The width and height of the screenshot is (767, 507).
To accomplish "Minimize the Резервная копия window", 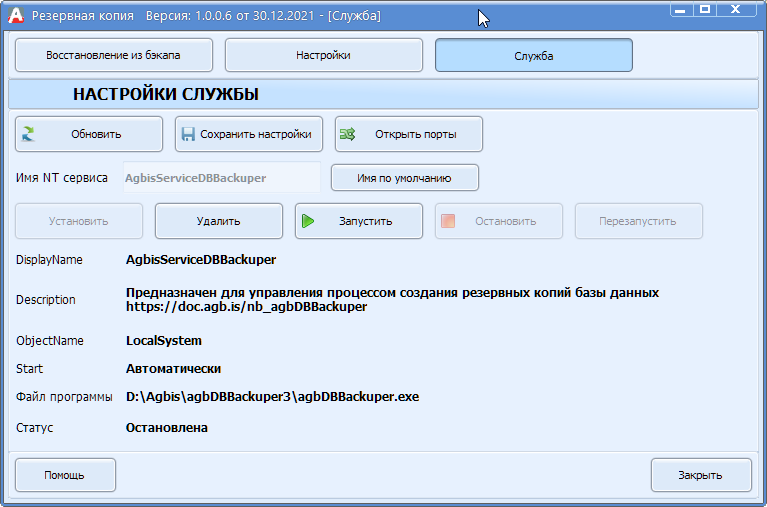I will [x=680, y=10].
